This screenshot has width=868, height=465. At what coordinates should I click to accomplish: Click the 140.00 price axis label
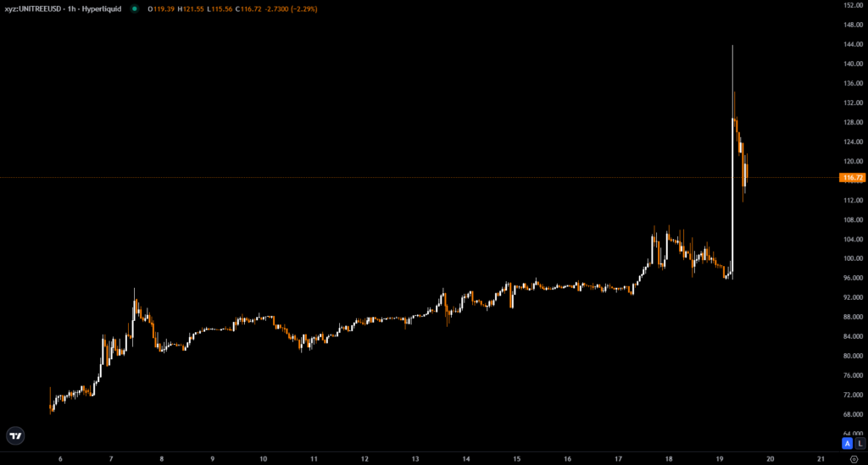pos(853,64)
